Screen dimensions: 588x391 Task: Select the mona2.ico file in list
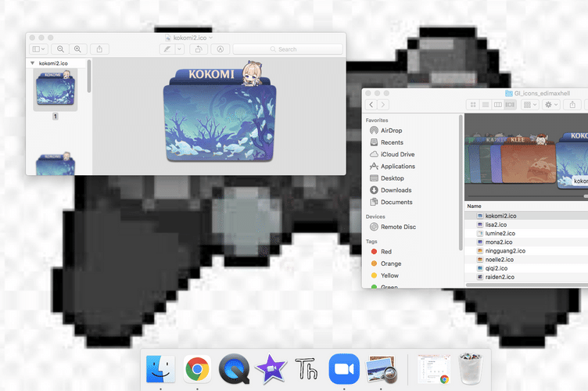[500, 242]
